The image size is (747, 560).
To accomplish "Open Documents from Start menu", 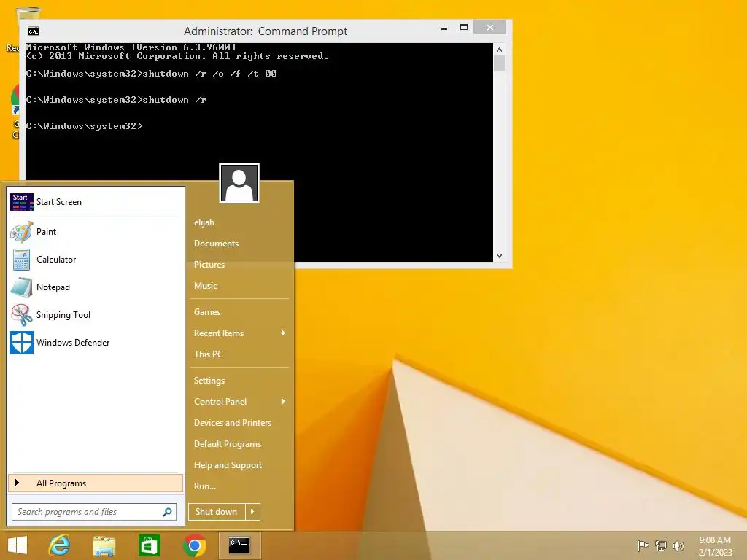I will tap(216, 244).
